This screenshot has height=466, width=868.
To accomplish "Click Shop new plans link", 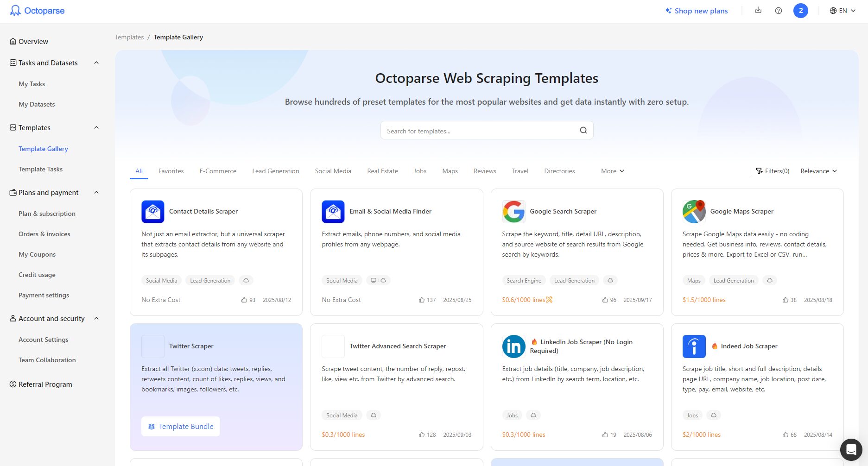I will (x=697, y=11).
